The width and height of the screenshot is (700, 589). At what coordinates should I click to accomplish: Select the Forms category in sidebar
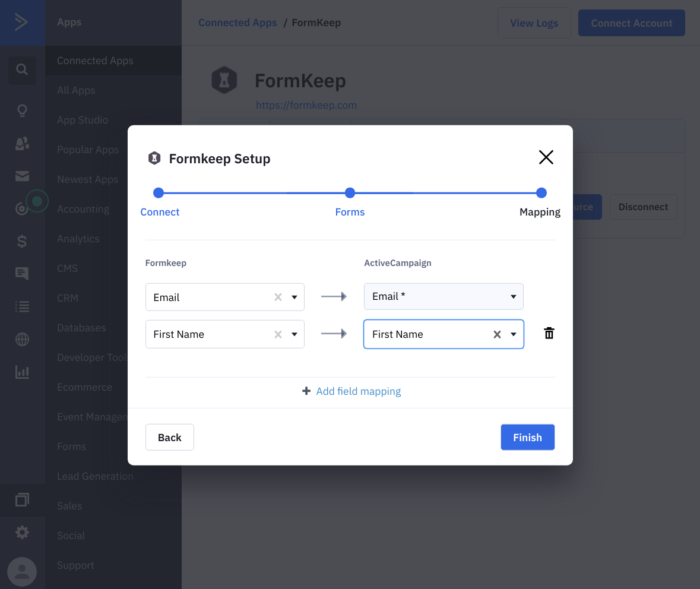[x=71, y=446]
